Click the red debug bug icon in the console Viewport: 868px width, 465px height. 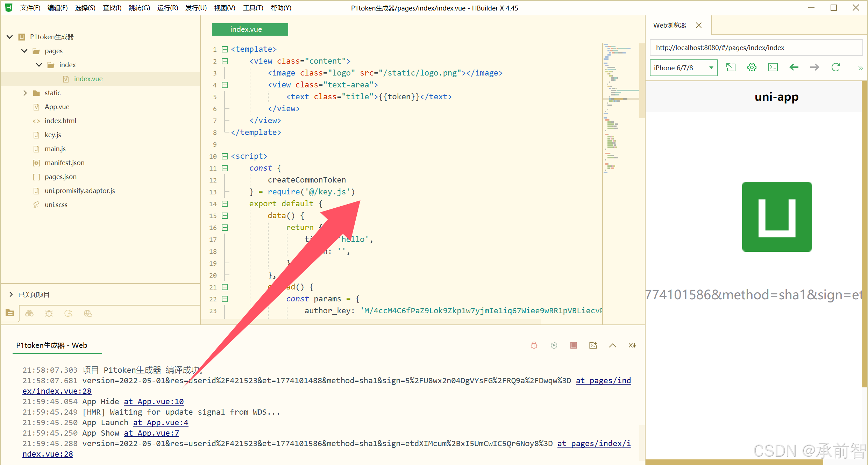tap(534, 345)
